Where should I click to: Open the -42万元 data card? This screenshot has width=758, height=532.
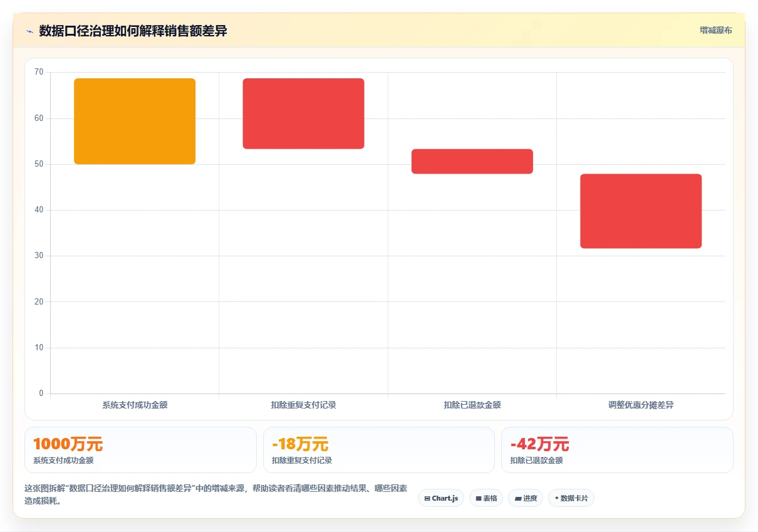coord(617,450)
